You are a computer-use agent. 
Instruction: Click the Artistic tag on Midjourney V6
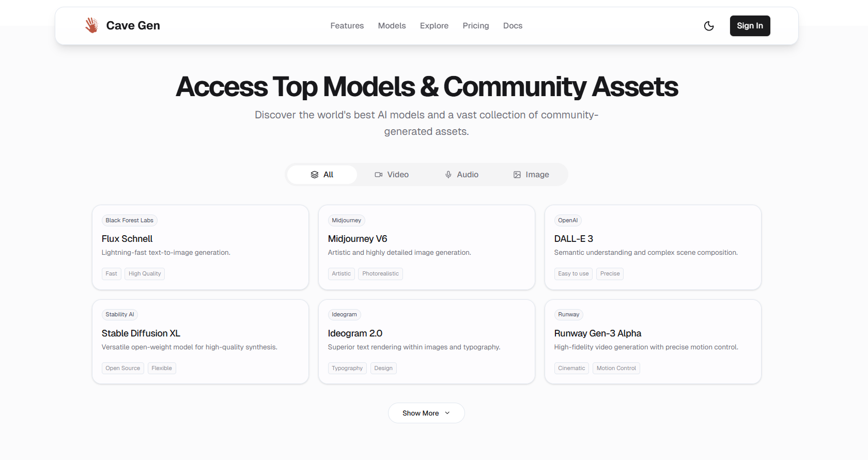[x=342, y=273]
